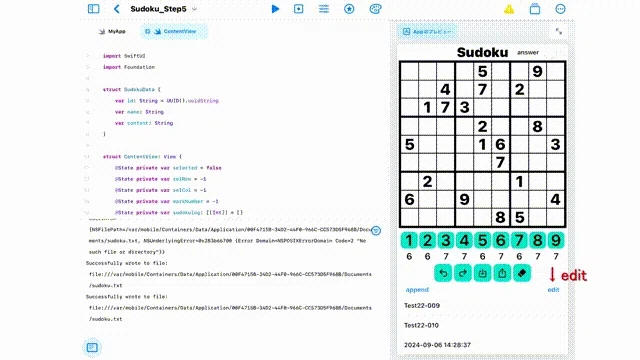The height and width of the screenshot is (360, 640).
Task: Open the more options ellipsis icon
Action: pyautogui.click(x=560, y=9)
